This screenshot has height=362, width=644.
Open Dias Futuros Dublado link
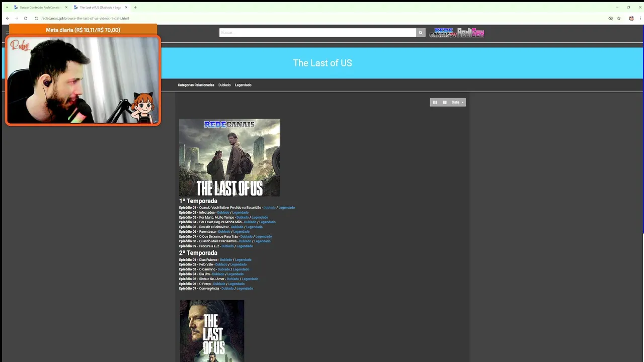[226, 260]
